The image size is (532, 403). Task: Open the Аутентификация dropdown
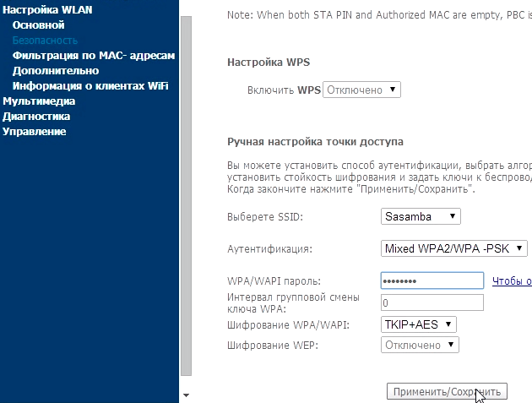coord(454,248)
